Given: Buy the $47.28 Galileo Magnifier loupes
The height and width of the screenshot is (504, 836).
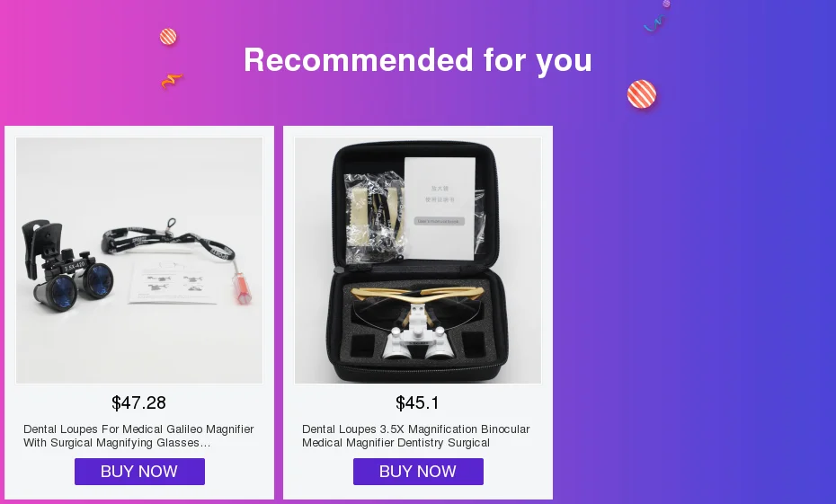Looking at the screenshot, I should click(x=139, y=472).
